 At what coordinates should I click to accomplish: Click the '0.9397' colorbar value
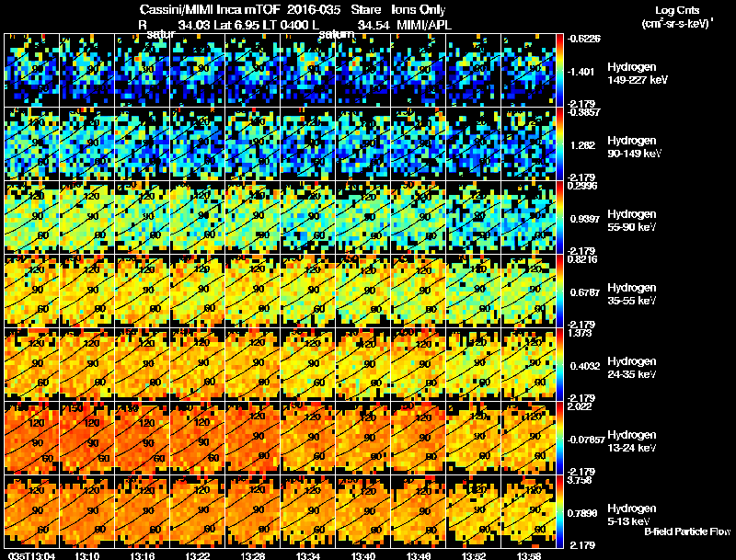tap(585, 219)
